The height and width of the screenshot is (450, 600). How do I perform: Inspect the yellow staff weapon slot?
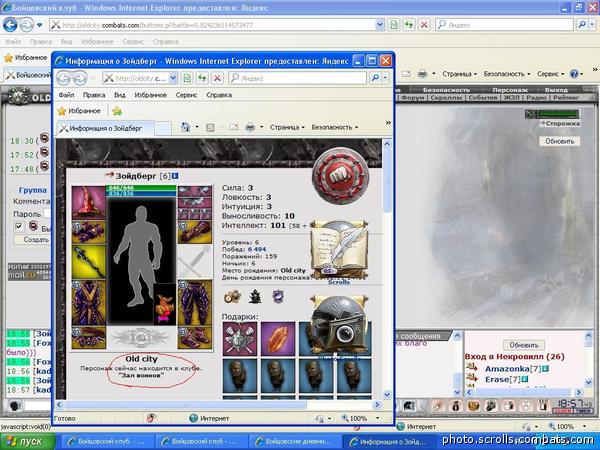(x=89, y=262)
